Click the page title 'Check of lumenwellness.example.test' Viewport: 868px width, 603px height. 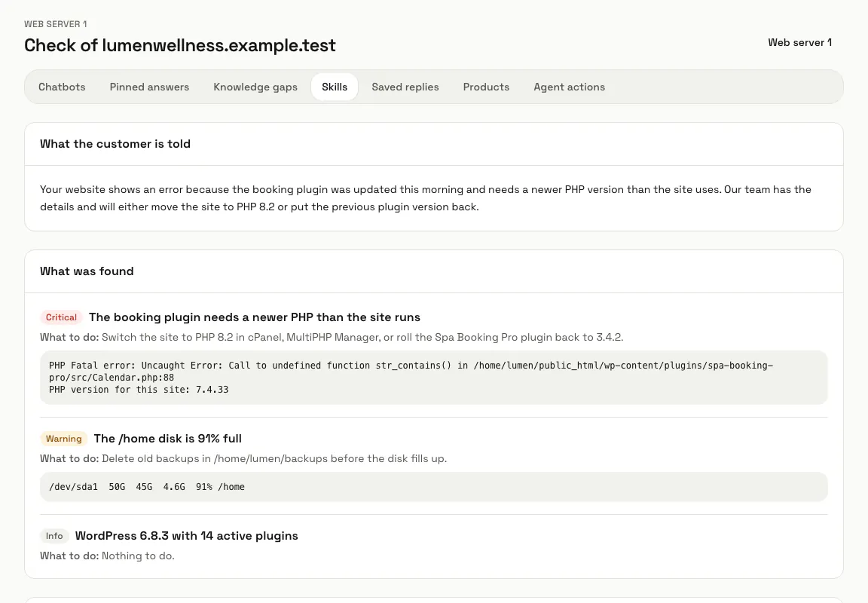(180, 45)
